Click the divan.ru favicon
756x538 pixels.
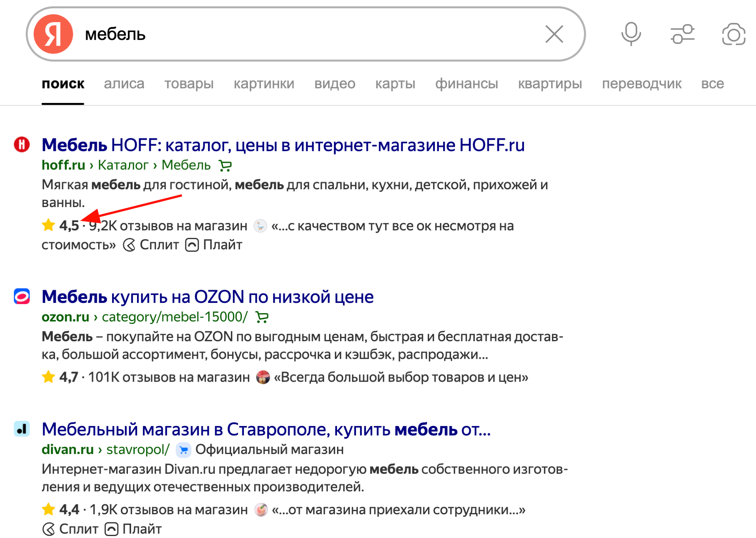click(x=22, y=429)
